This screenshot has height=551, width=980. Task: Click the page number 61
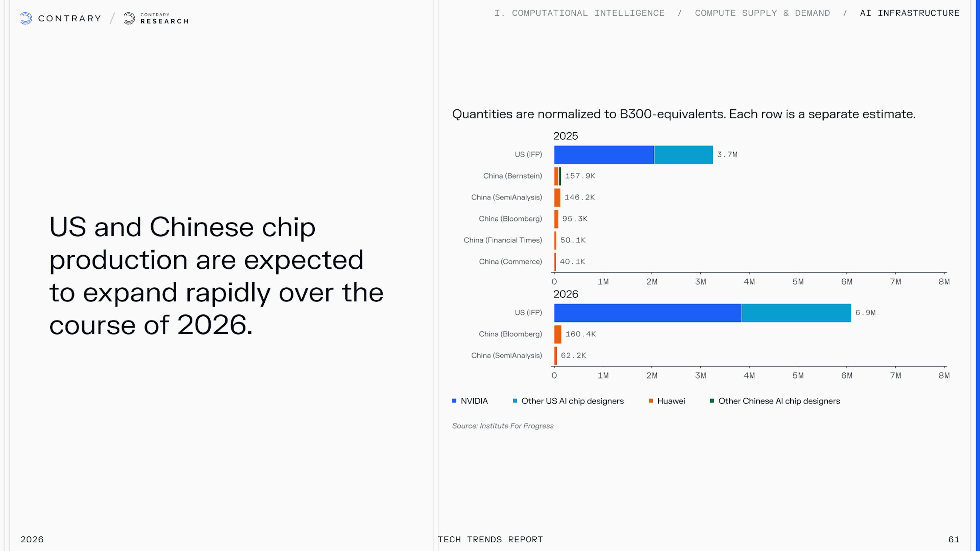click(953, 539)
